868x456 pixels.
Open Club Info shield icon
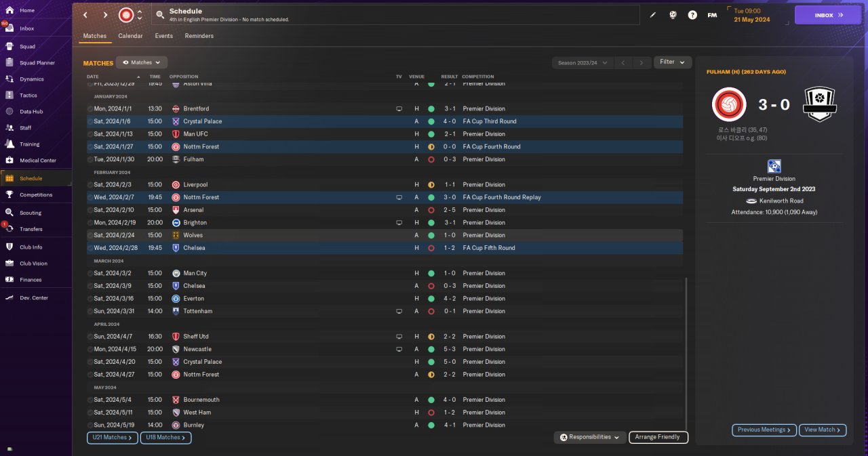(9, 247)
